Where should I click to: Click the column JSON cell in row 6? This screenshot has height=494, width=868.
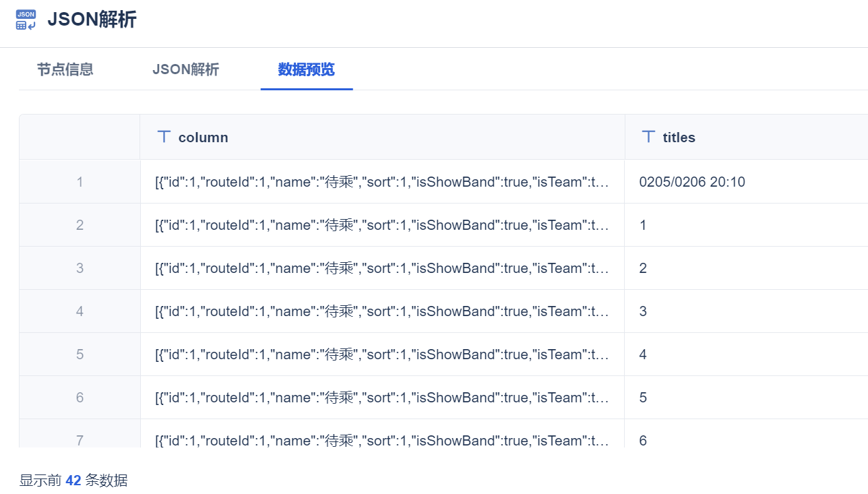[x=382, y=398]
